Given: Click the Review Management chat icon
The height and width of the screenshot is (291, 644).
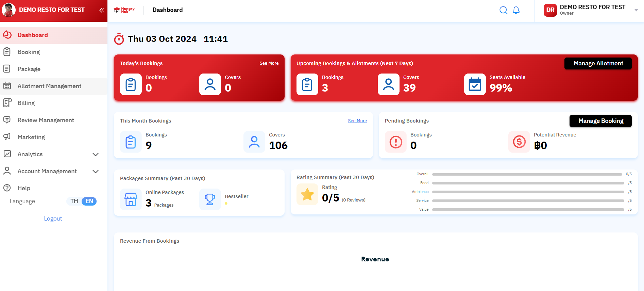Looking at the screenshot, I should [x=7, y=120].
